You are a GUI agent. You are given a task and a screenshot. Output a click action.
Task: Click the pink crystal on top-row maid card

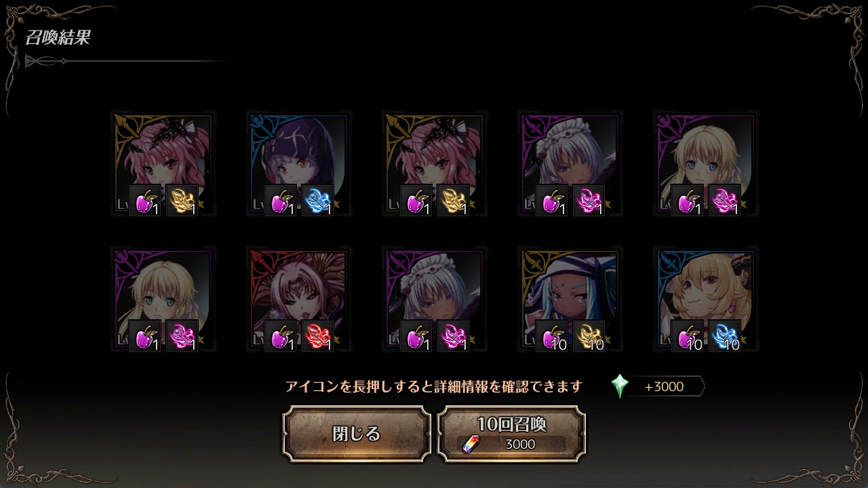click(589, 200)
